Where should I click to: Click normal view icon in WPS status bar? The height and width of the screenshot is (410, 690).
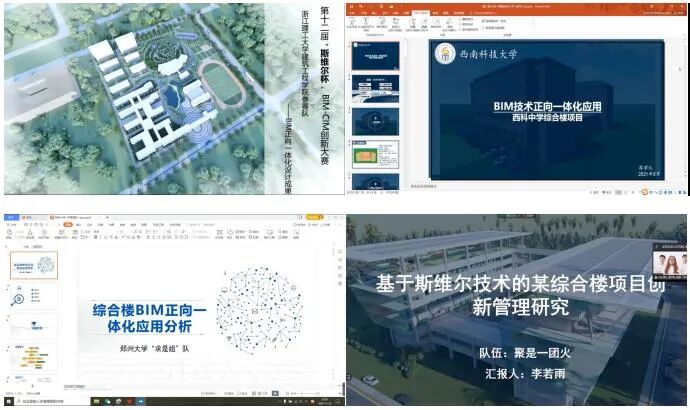coord(253,393)
